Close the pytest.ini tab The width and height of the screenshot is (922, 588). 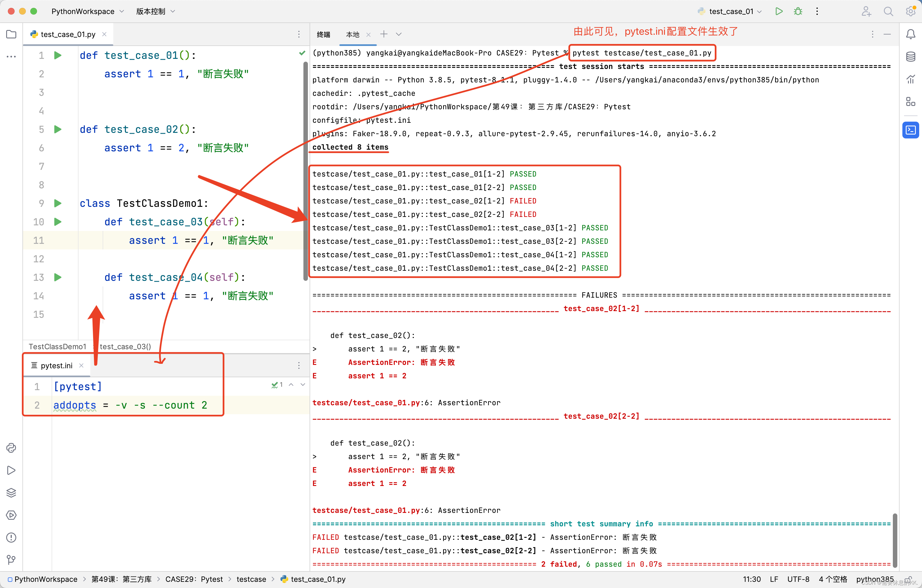click(81, 365)
